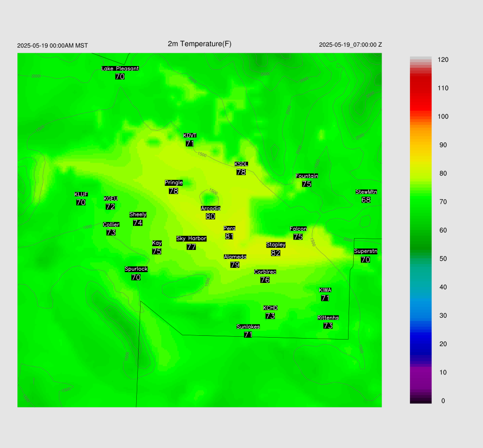Click the KLUF station label

pyautogui.click(x=81, y=194)
